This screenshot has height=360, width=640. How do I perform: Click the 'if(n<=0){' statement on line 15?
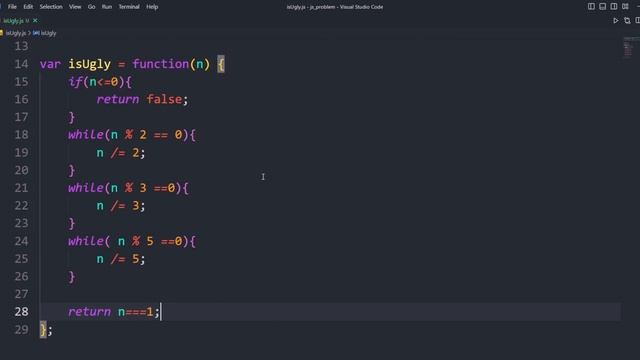click(100, 82)
